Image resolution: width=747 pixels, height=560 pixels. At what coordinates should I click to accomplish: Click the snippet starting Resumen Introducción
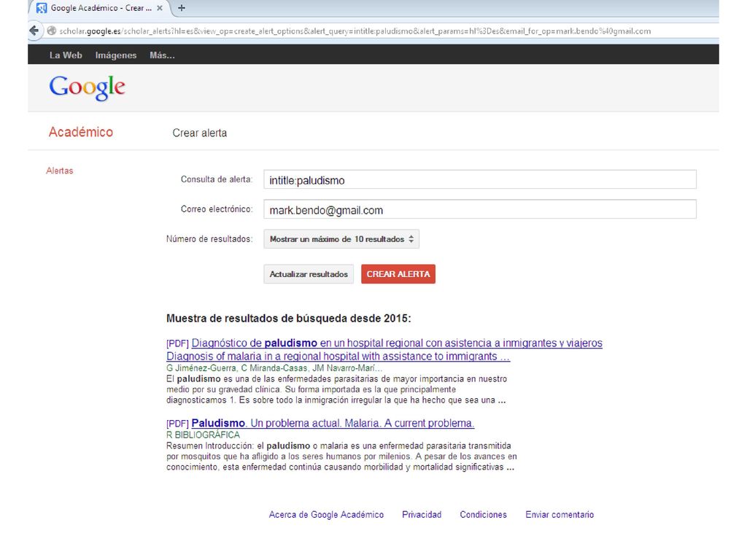point(341,456)
